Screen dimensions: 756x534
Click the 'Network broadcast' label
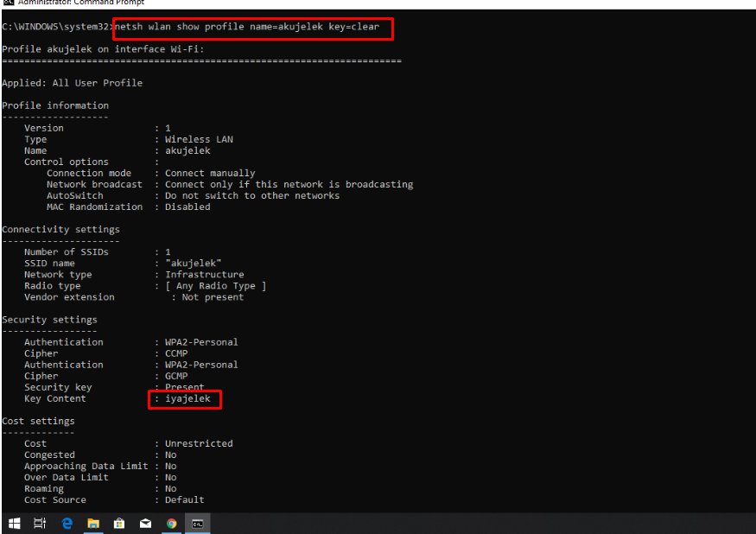(x=94, y=184)
